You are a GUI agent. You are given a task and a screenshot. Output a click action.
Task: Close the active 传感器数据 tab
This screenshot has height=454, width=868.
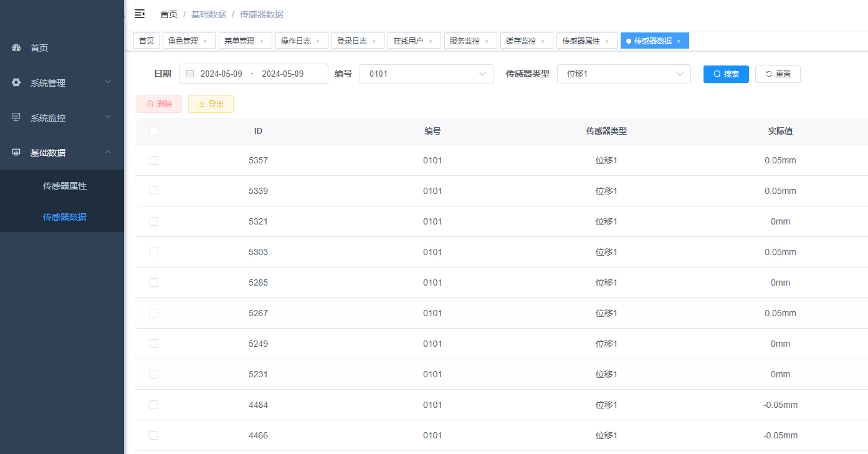coord(679,41)
